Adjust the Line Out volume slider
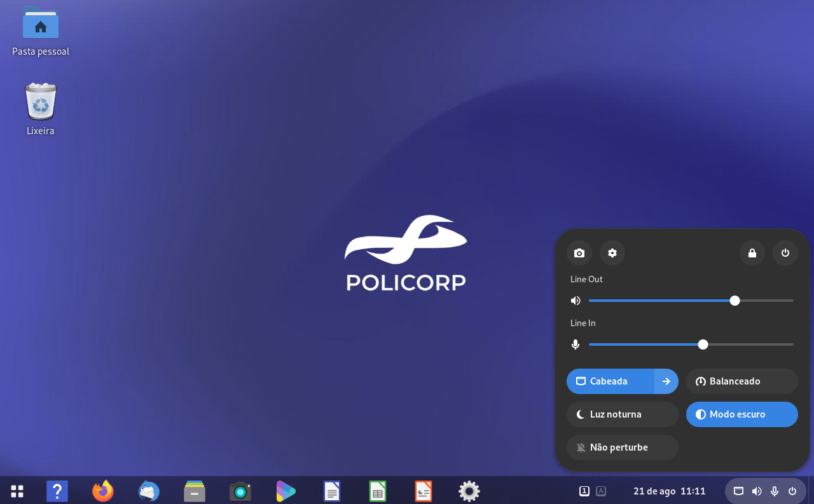The image size is (814, 504). pos(691,301)
